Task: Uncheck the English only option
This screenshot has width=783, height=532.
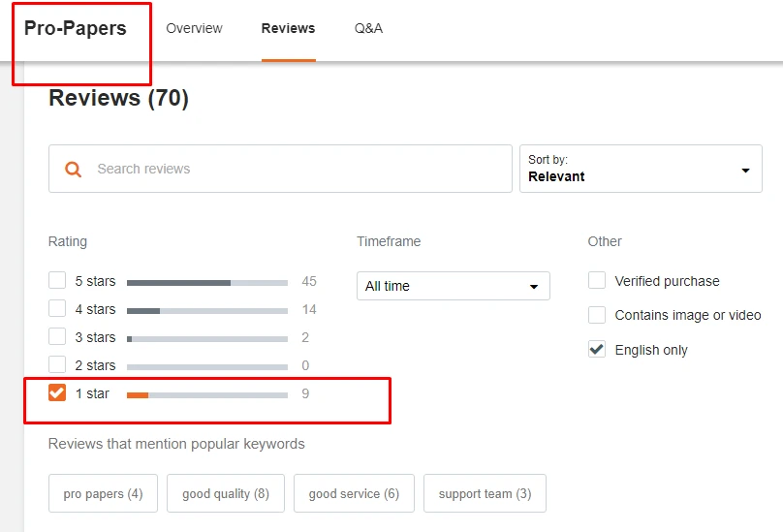Action: 597,350
